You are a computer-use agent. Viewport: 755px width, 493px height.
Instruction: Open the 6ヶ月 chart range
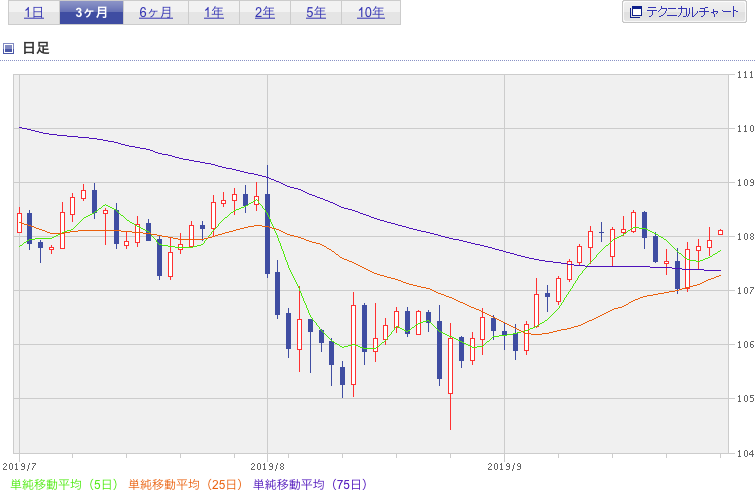(156, 13)
